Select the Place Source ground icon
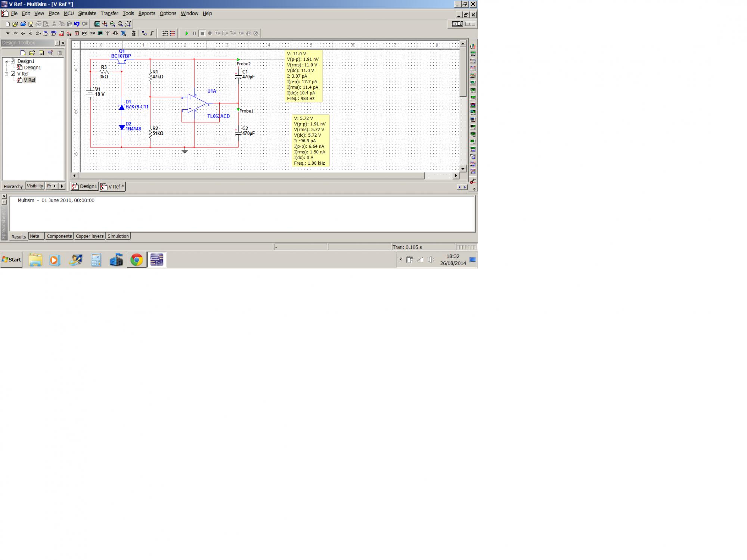 tap(8, 34)
